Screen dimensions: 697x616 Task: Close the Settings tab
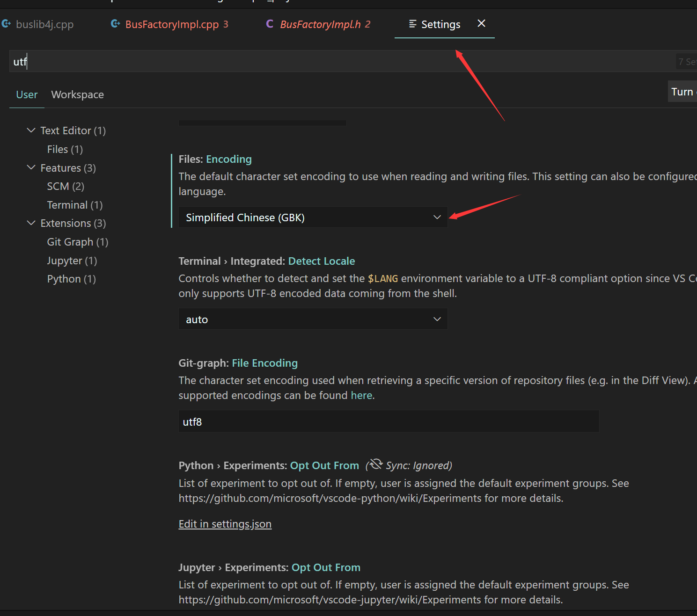(x=481, y=23)
